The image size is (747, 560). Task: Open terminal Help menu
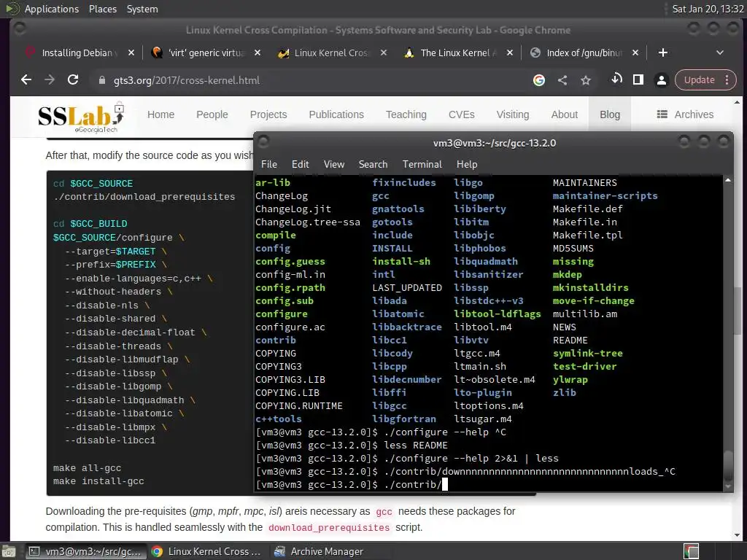467,164
